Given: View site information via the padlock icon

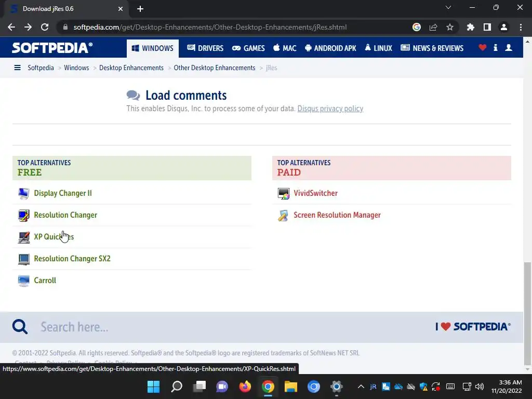Looking at the screenshot, I should [x=65, y=27].
